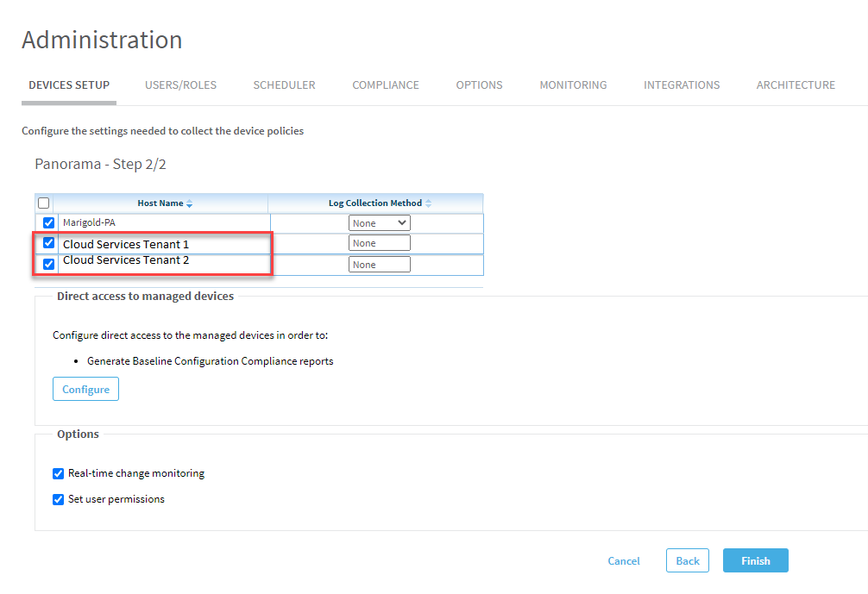Go to the Compliance tab
868x594 pixels.
tap(386, 85)
